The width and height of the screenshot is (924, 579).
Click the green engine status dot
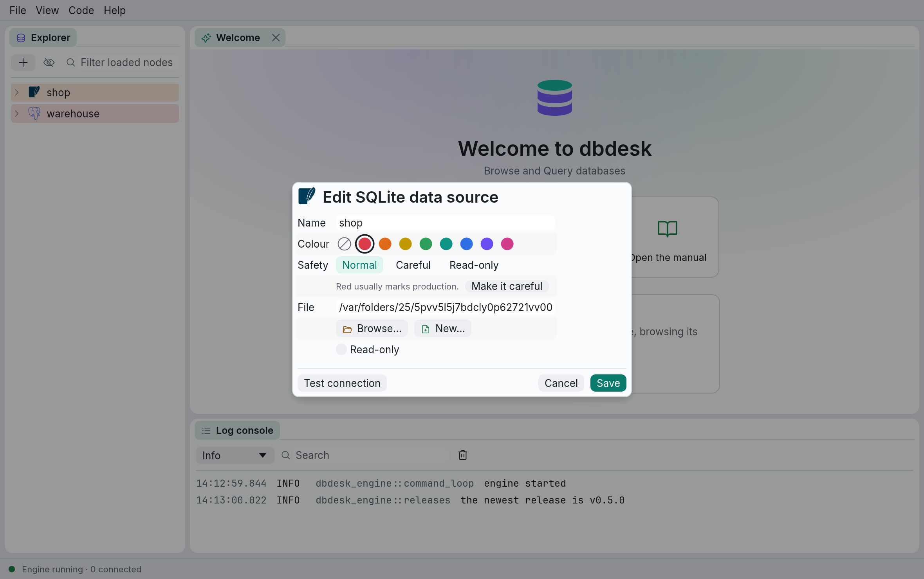pyautogui.click(x=12, y=569)
